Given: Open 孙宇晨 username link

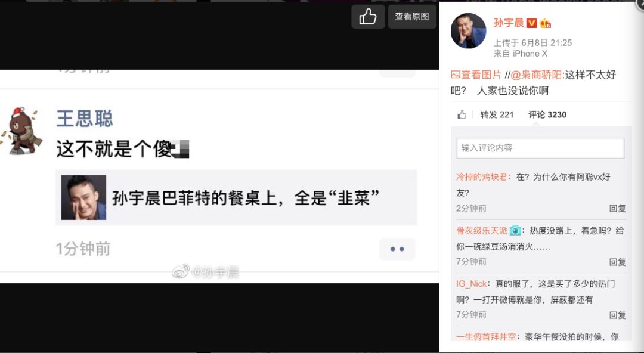Looking at the screenshot, I should point(509,23).
